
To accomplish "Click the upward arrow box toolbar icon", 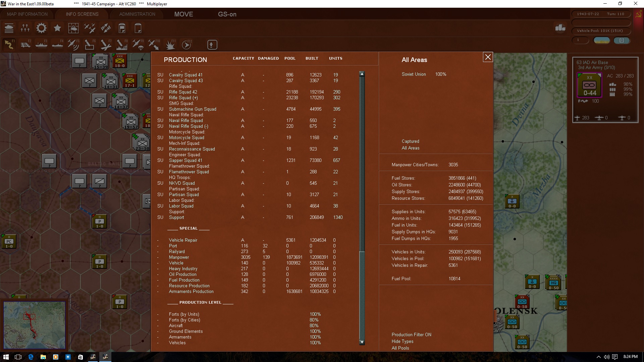I will click(212, 45).
